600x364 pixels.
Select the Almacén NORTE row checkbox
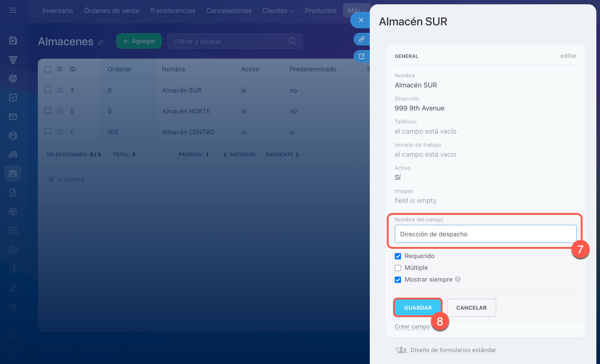click(x=48, y=110)
